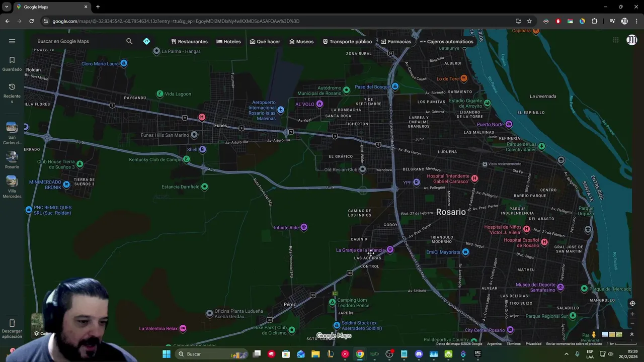The image size is (644, 362).
Task: Open Chrome three-dot menu
Action: (x=637, y=21)
